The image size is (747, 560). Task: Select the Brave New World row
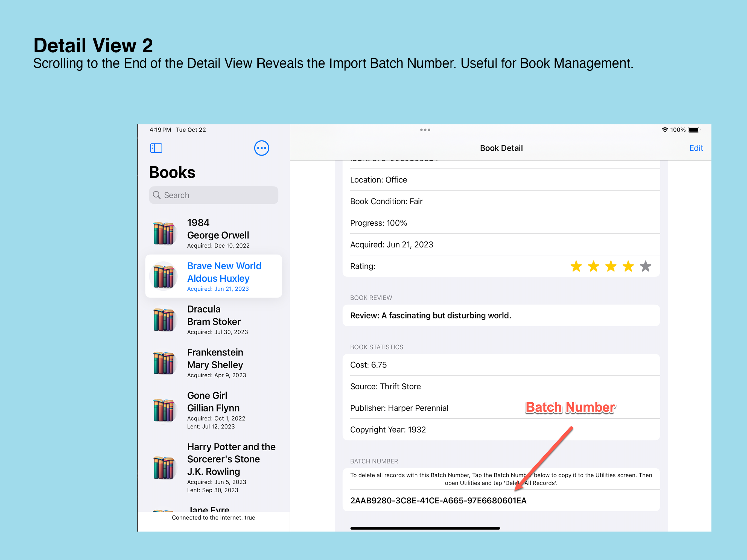click(x=214, y=276)
